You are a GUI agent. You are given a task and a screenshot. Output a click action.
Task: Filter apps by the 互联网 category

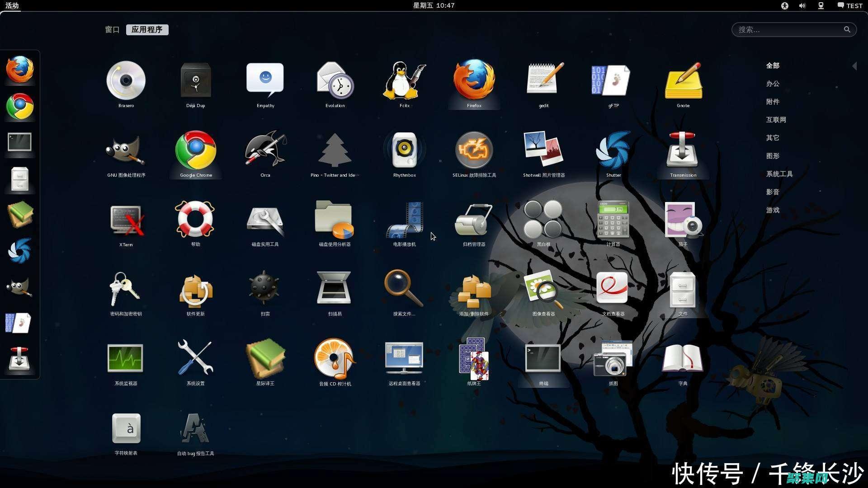[x=776, y=119]
